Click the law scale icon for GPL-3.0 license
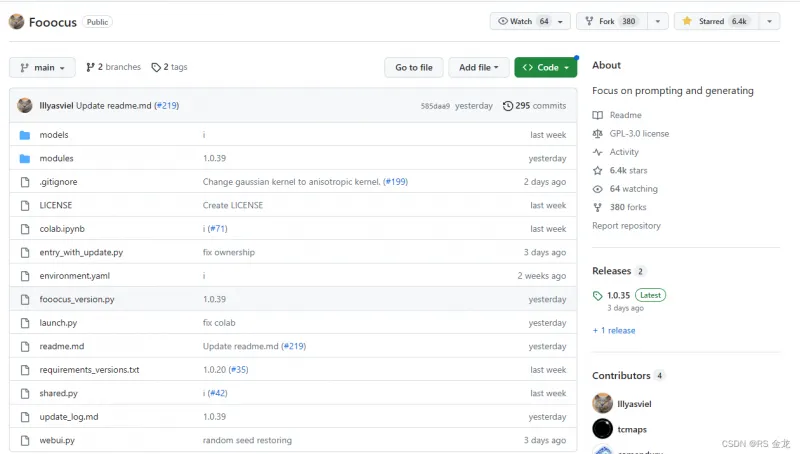The width and height of the screenshot is (800, 454). tap(598, 133)
